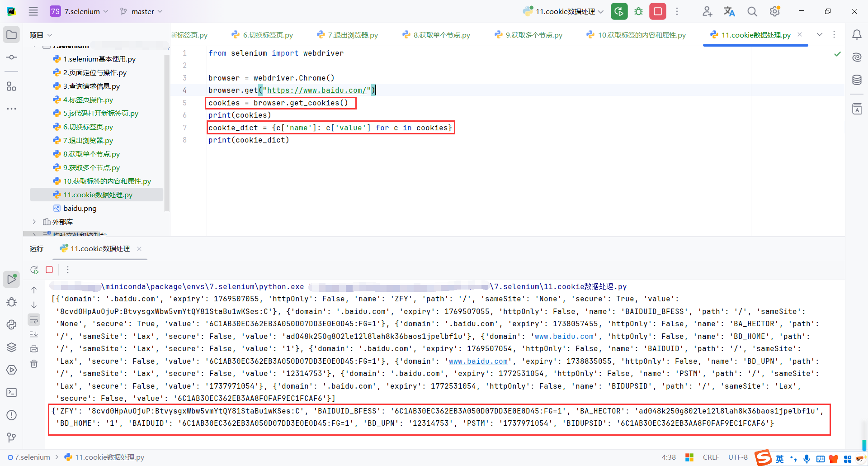Viewport: 868px width, 466px height.
Task: Switch to the 10.获取标签的内容和属性.py editor tab
Action: (x=636, y=35)
